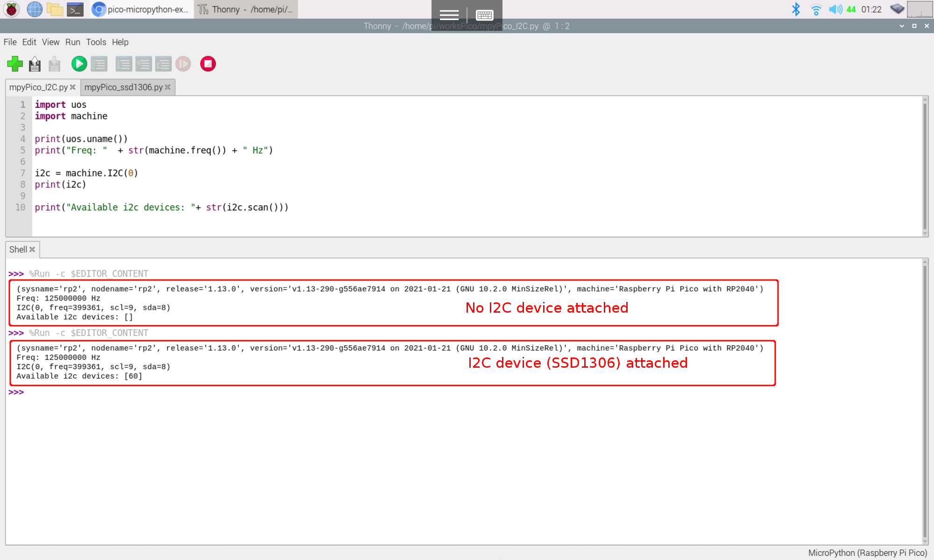The image size is (934, 560).
Task: Open the Raspberry Pi applications menu
Action: [x=12, y=9]
